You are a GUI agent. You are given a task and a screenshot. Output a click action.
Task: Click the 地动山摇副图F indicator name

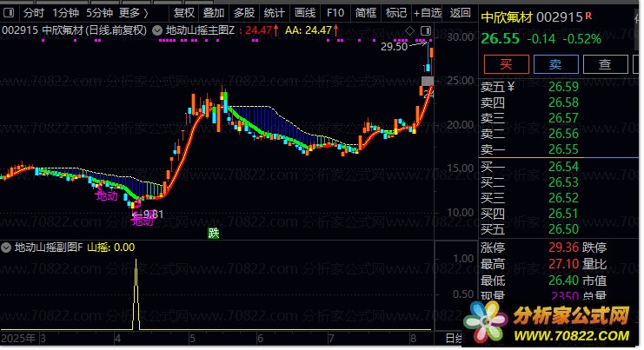pyautogui.click(x=49, y=248)
